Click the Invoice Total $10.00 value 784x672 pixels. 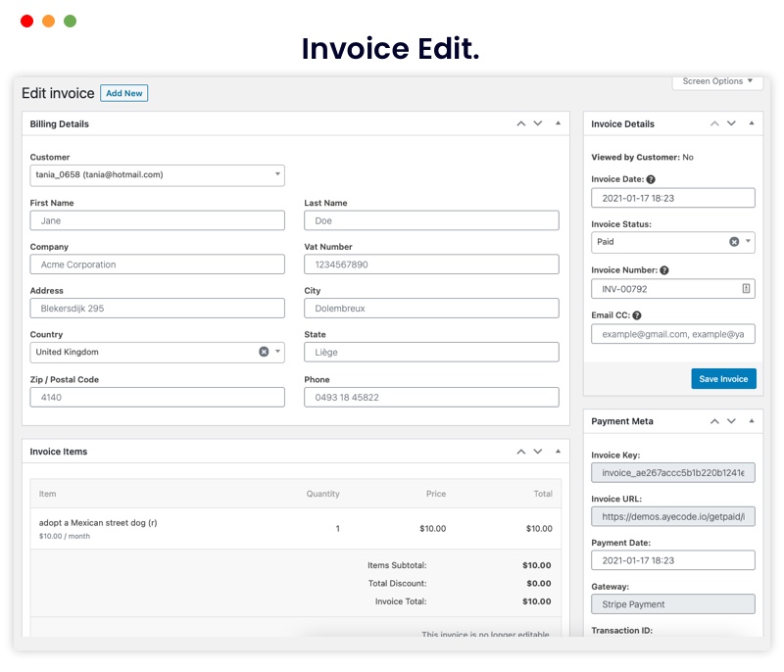tap(537, 601)
